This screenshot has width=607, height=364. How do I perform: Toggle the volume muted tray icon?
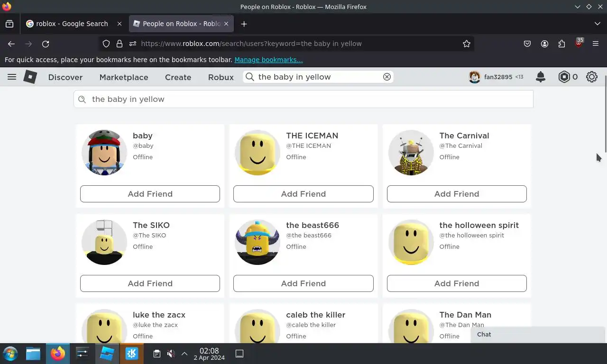coord(171,354)
